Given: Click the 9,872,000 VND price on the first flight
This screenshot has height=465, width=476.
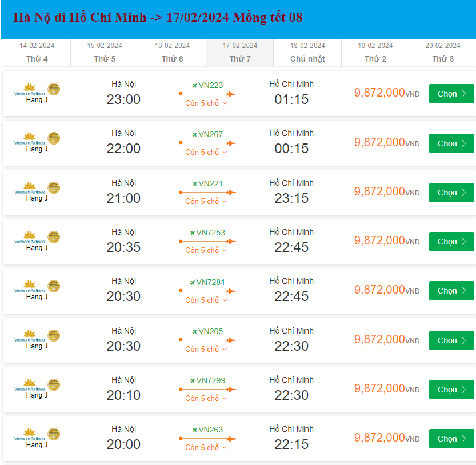Looking at the screenshot, I should [x=386, y=93].
